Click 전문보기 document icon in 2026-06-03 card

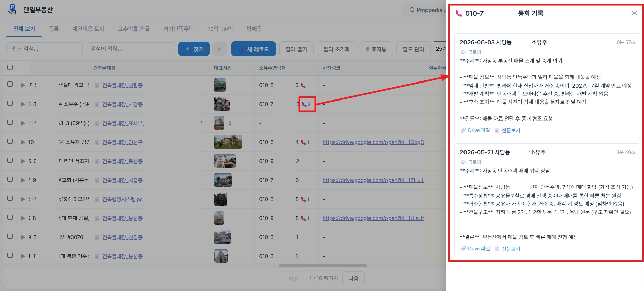tap(497, 130)
